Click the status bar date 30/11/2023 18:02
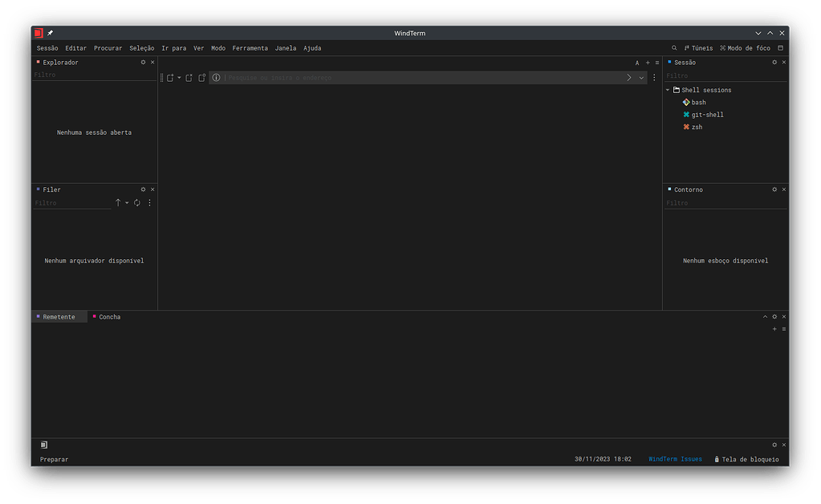This screenshot has height=504, width=821. coord(603,459)
